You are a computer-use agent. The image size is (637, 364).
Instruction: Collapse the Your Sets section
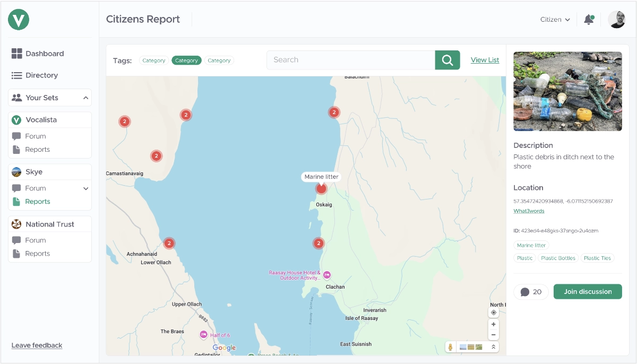pos(85,98)
